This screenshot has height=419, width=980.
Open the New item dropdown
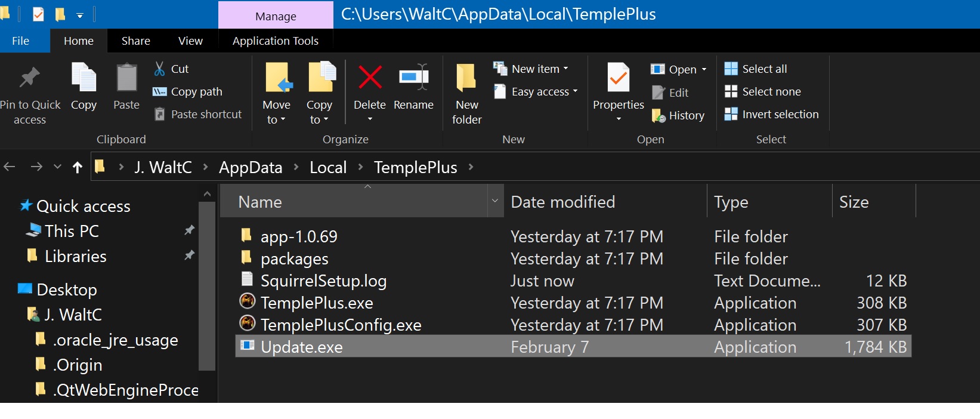530,69
